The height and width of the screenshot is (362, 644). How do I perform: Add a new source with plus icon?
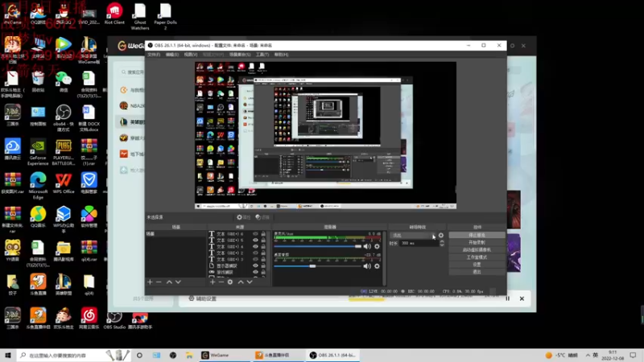coord(213,282)
